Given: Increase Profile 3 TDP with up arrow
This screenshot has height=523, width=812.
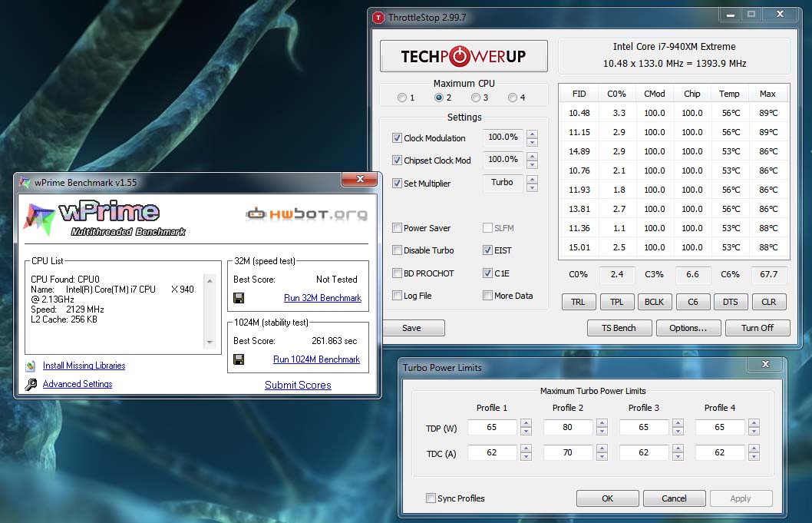Looking at the screenshot, I should tap(678, 423).
